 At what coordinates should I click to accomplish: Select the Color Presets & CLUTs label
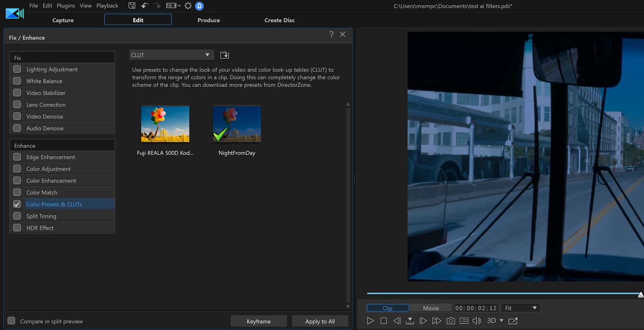click(x=54, y=204)
